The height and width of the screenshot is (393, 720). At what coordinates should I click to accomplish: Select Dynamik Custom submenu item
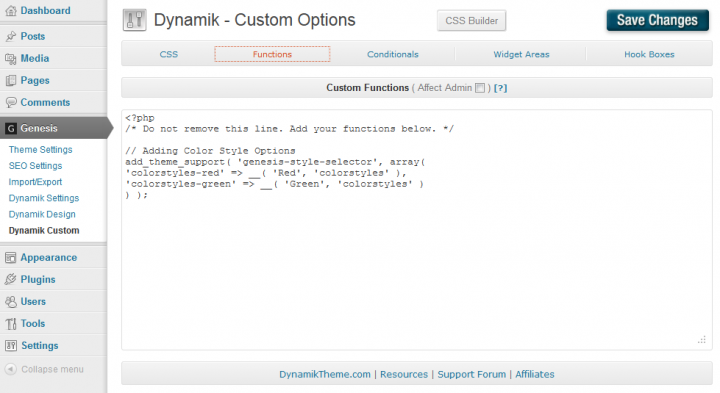(x=44, y=230)
